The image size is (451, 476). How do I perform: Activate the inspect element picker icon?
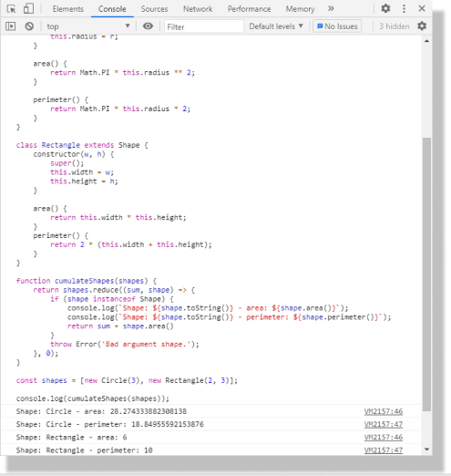(x=11, y=9)
